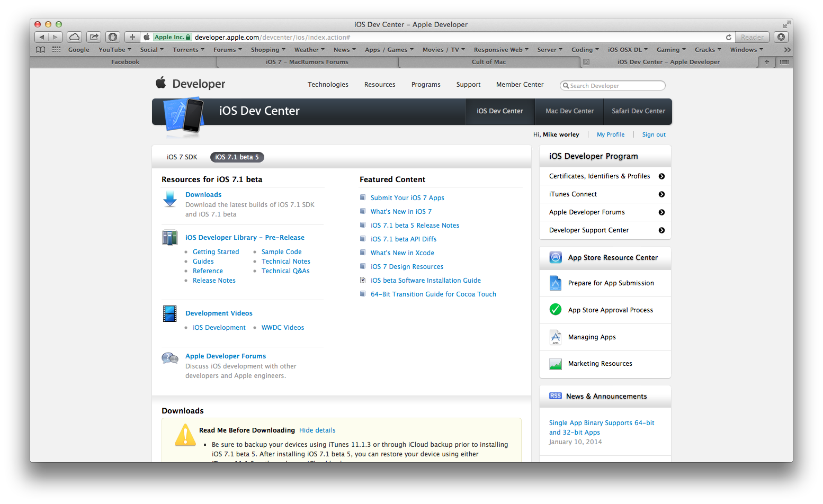Click the RSS icon in News & Announcements

[555, 396]
